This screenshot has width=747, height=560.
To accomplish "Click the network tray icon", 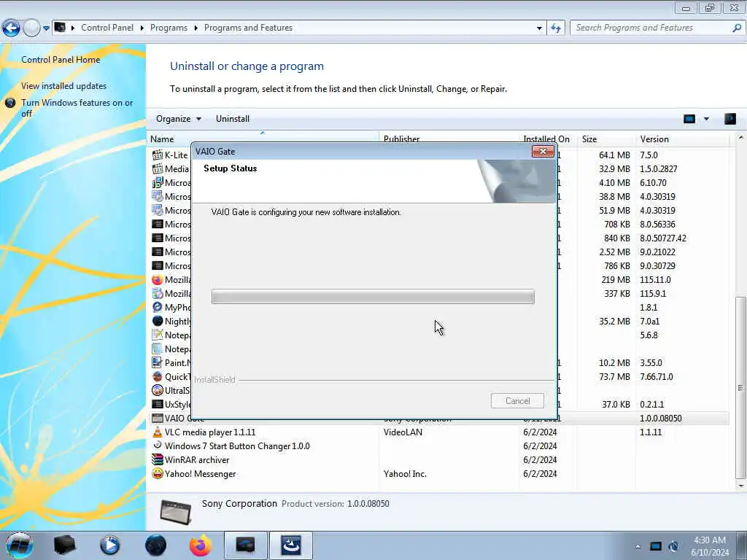I will click(x=656, y=546).
